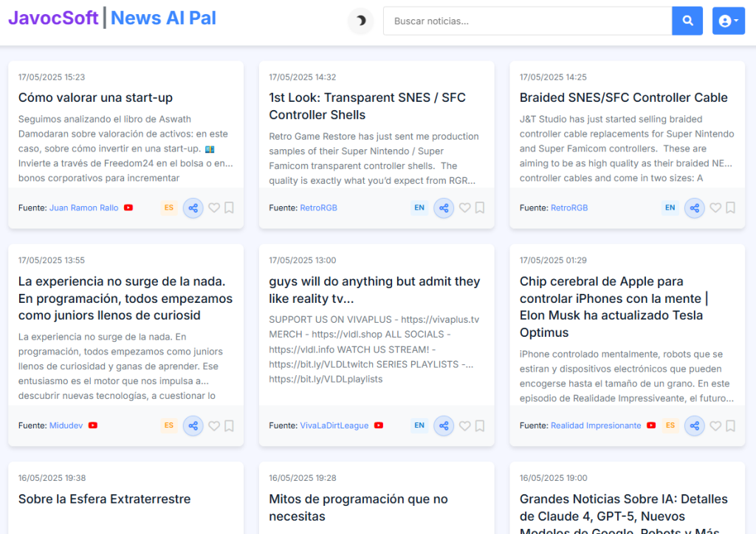Click YouTube icon next to Juan Ramon Rallo

(x=128, y=208)
